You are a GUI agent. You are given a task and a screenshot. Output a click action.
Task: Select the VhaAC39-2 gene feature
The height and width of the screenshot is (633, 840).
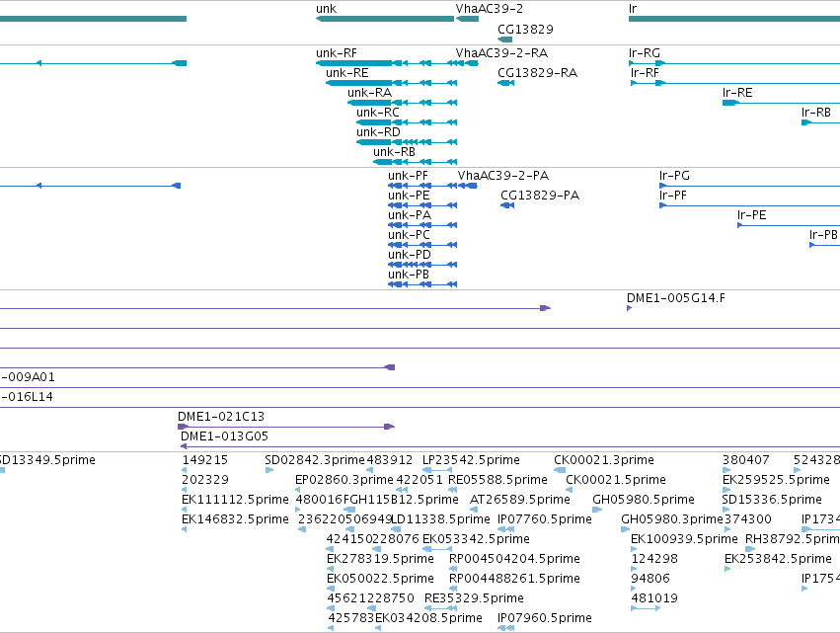click(x=467, y=19)
